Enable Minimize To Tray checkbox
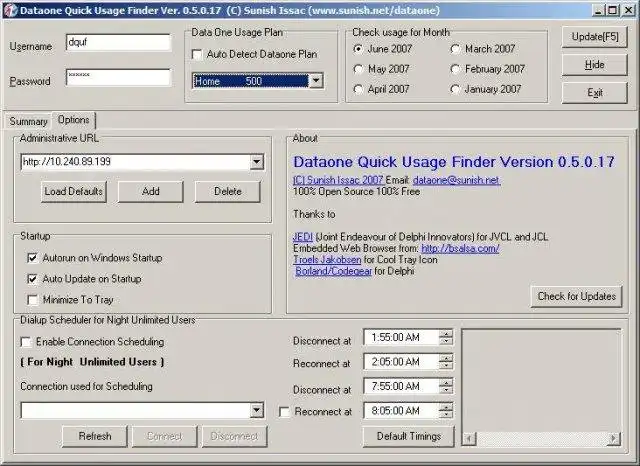Viewport: 640px width, 466px height. tap(32, 300)
